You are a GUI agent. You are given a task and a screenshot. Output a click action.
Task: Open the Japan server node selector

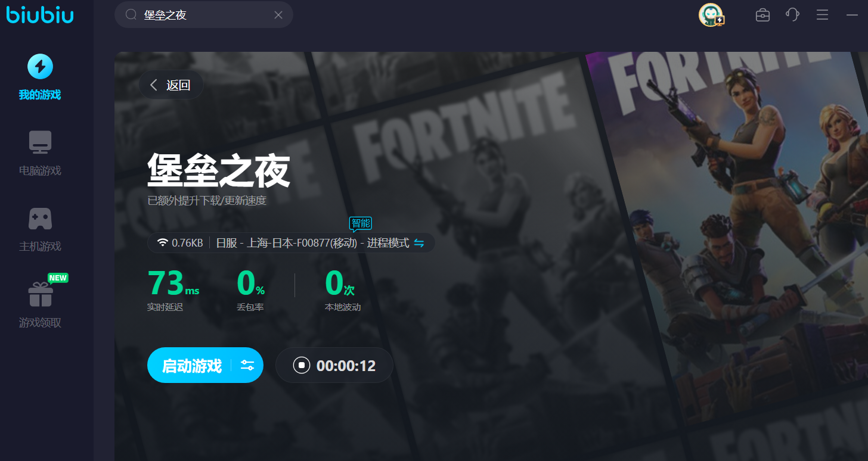312,243
